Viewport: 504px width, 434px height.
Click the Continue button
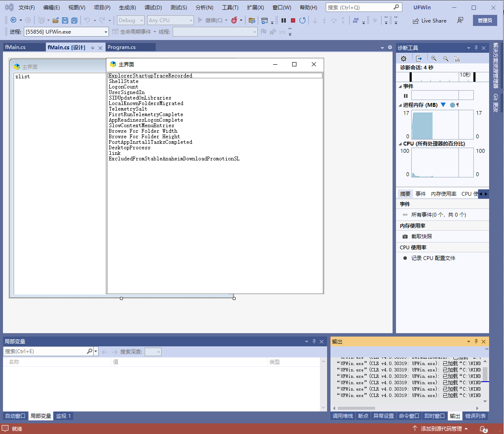point(210,20)
